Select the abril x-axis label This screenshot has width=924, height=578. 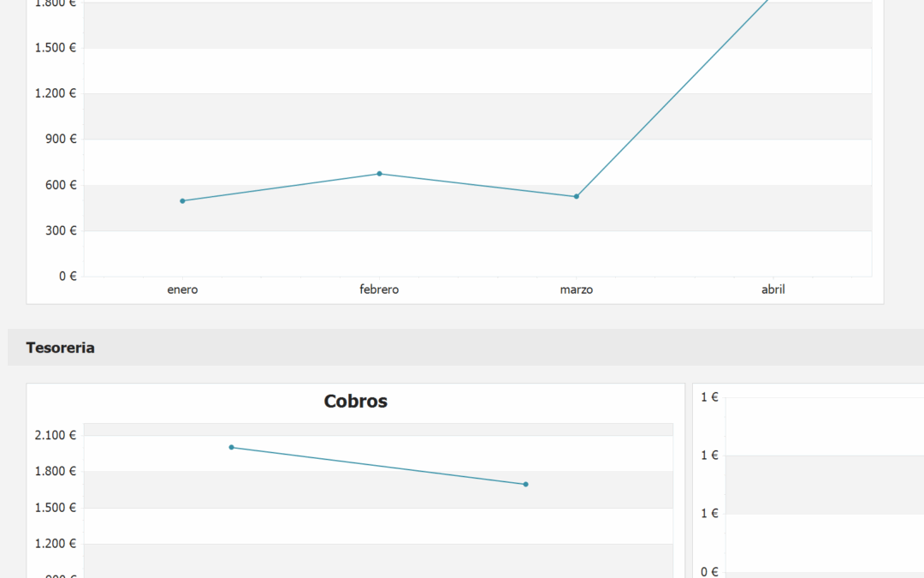pos(773,289)
